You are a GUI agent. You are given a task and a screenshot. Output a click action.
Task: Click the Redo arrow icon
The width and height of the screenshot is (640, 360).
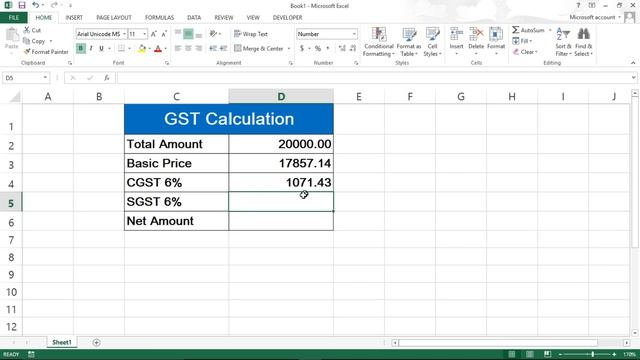54,5
